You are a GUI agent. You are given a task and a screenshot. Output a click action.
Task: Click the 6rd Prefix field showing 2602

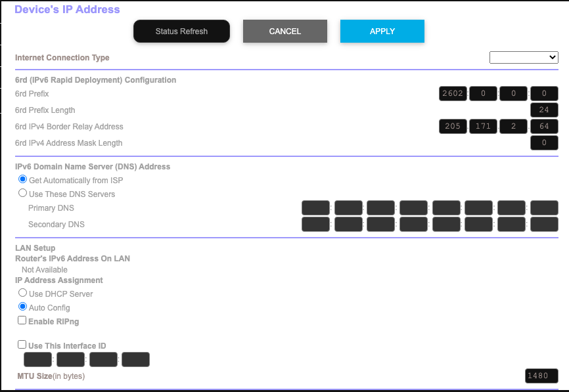tap(453, 93)
